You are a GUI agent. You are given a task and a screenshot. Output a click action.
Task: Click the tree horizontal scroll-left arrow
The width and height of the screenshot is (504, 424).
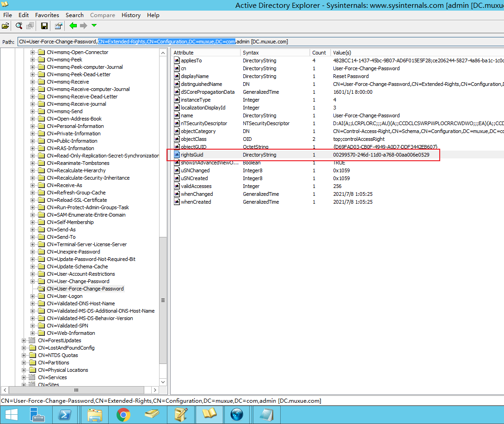5,390
